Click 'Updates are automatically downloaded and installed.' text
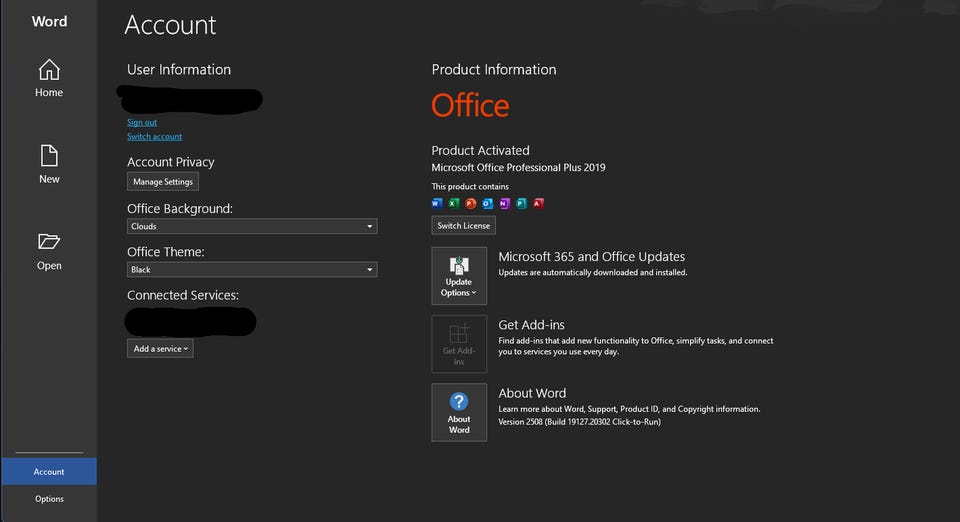The height and width of the screenshot is (522, 960). pyautogui.click(x=593, y=272)
